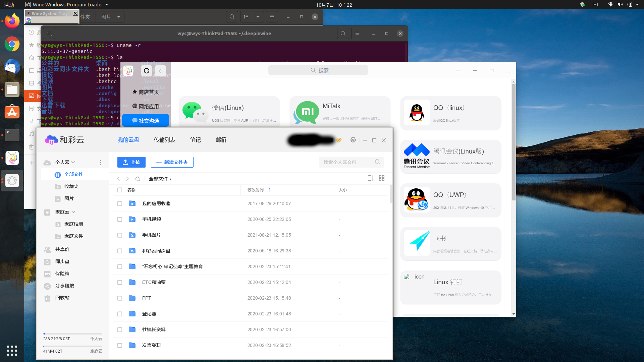Click the app store 搜索 search box
This screenshot has width=644, height=362.
318,70
